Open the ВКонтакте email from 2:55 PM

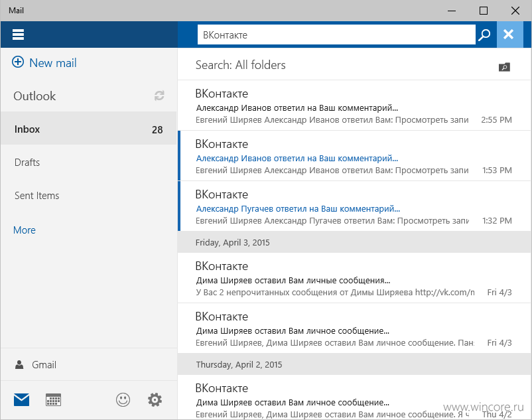pos(354,105)
